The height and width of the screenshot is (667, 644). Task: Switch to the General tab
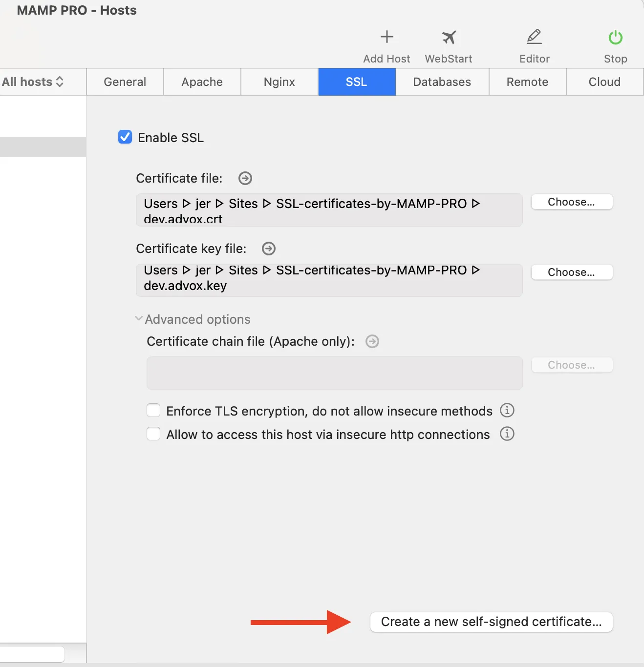click(x=125, y=82)
